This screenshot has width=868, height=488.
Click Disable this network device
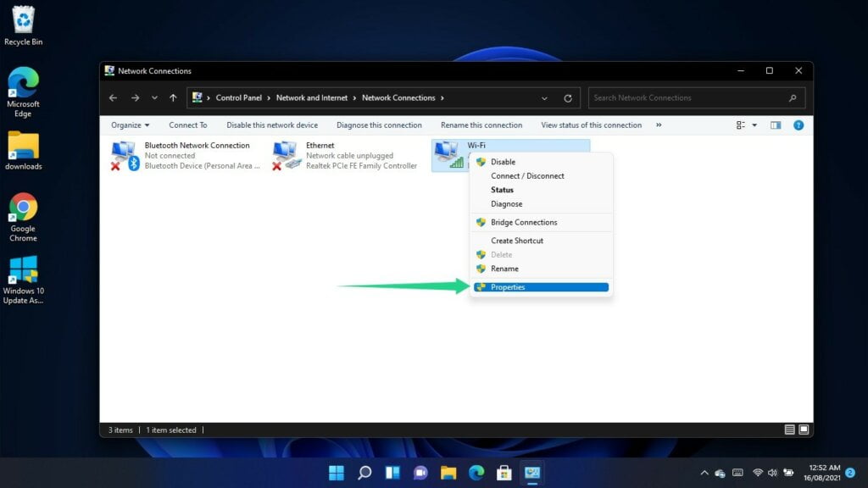click(x=272, y=125)
